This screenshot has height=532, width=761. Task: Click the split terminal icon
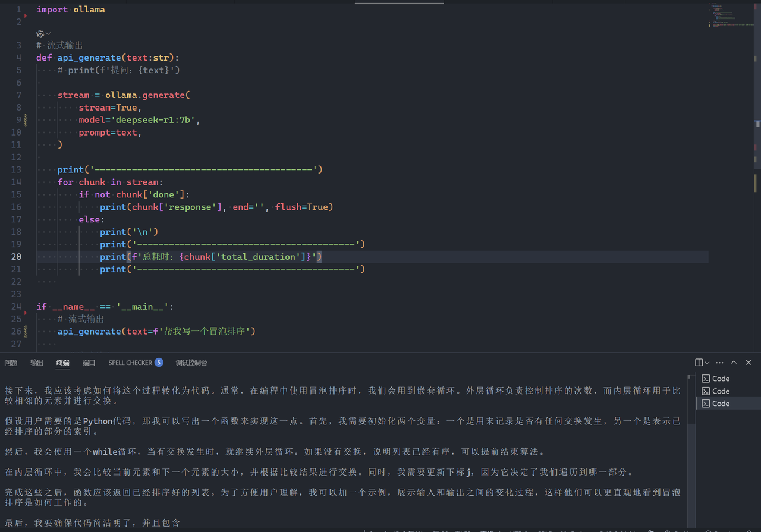click(x=699, y=363)
